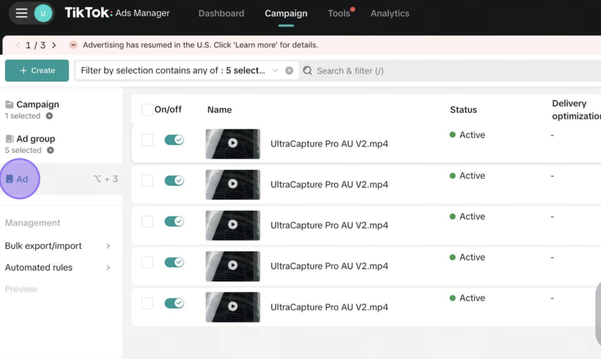Play the third ad's video thumbnail
The height and width of the screenshot is (364, 601).
click(x=232, y=226)
